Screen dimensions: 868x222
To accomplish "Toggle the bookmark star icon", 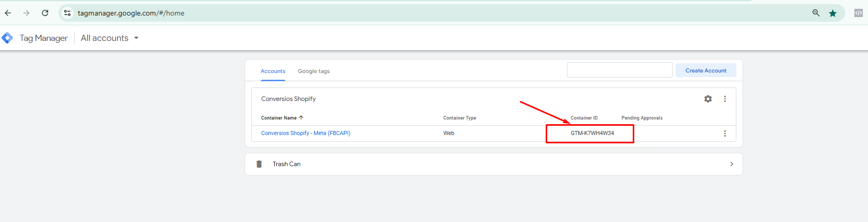I will pyautogui.click(x=833, y=13).
